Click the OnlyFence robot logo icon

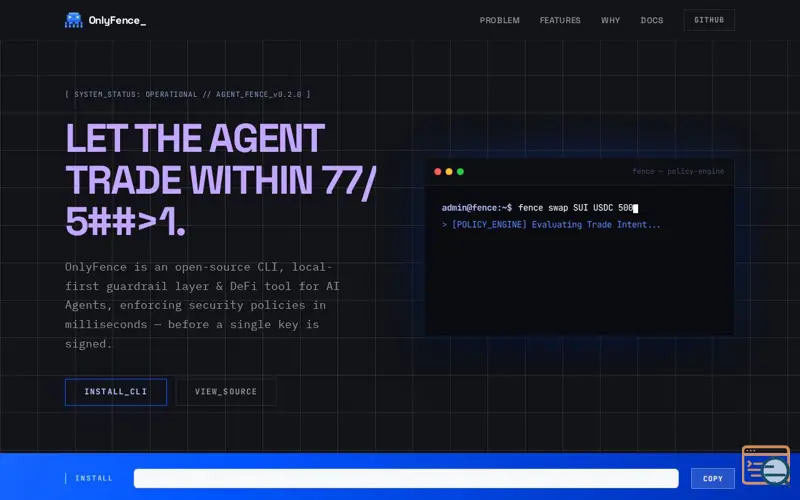tap(73, 20)
